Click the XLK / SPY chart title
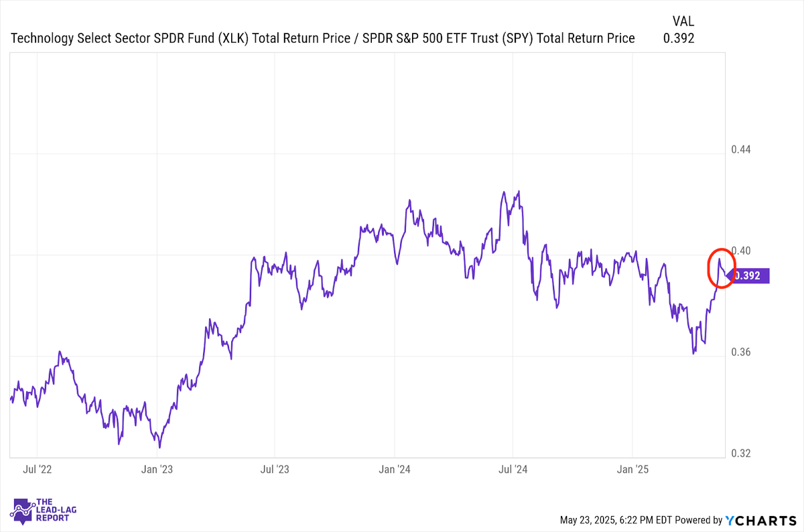 coord(323,38)
